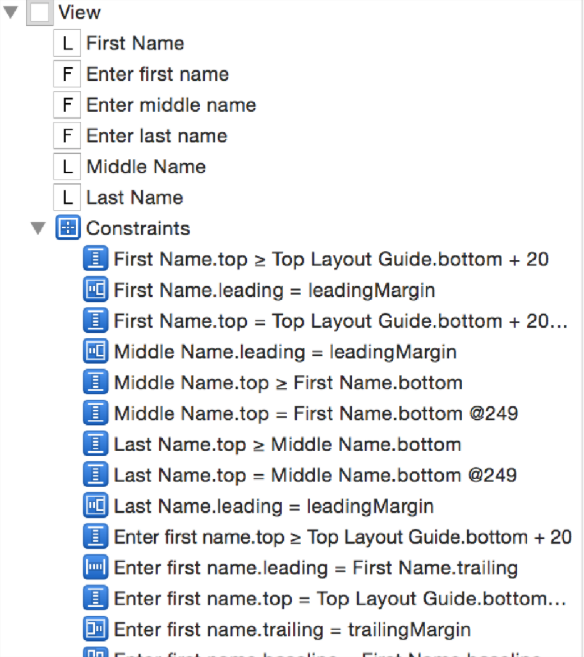Click trailing constraint icon for Enter first name.trailing
Image resolution: width=584 pixels, height=657 pixels.
click(96, 629)
